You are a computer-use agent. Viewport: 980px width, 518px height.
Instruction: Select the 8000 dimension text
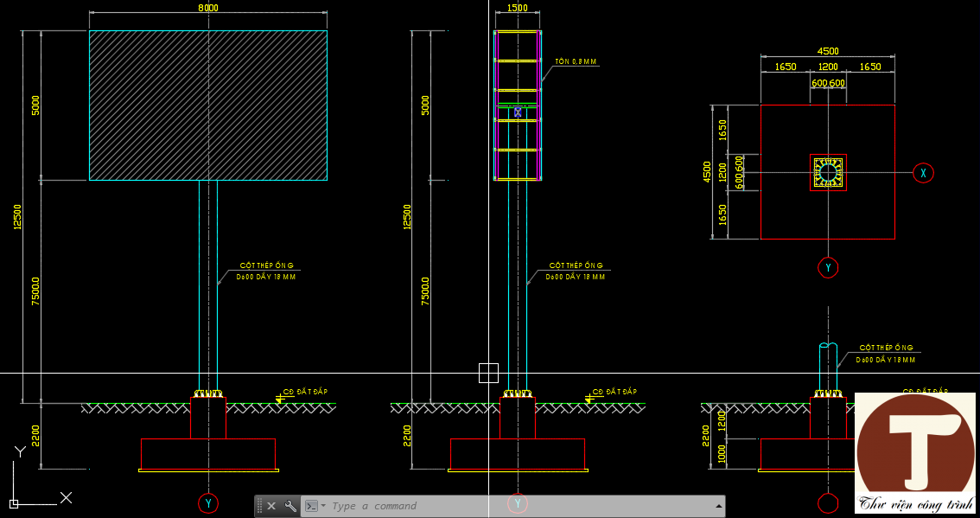pos(208,8)
